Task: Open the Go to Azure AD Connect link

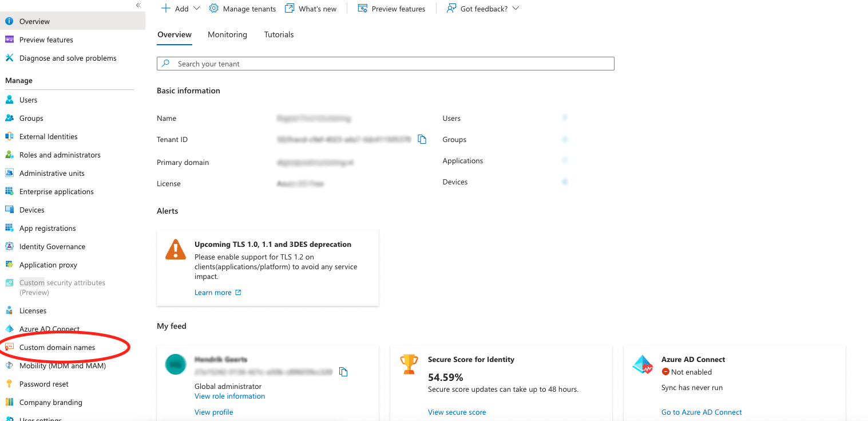Action: (701, 412)
